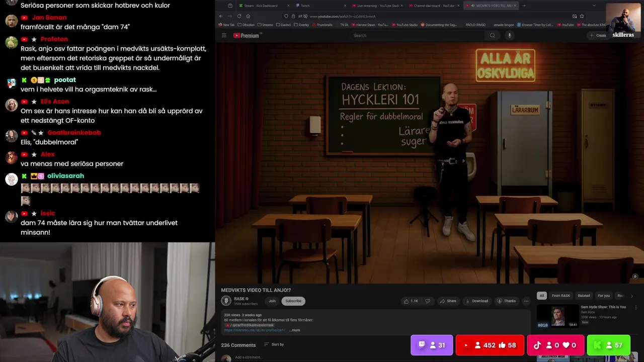644x362 pixels.
Task: Expand description with ...more
Action: [x=295, y=330]
